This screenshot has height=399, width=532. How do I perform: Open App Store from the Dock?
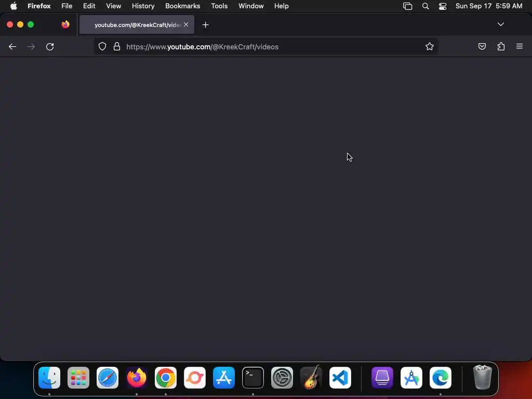(224, 378)
